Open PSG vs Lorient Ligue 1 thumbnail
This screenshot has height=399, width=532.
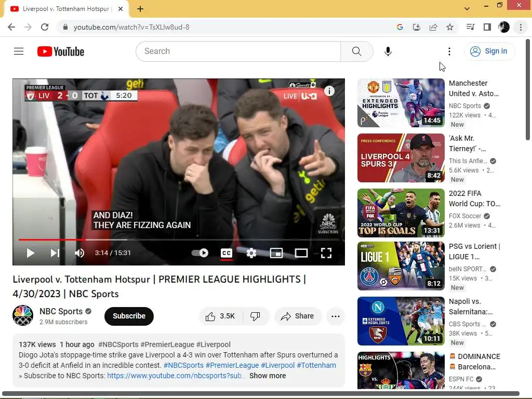pos(401,266)
